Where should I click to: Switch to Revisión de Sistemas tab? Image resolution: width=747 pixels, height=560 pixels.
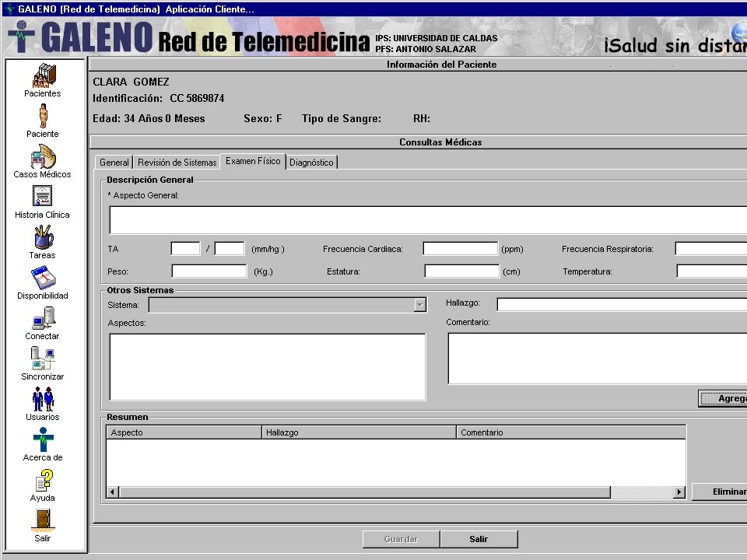pos(177,163)
